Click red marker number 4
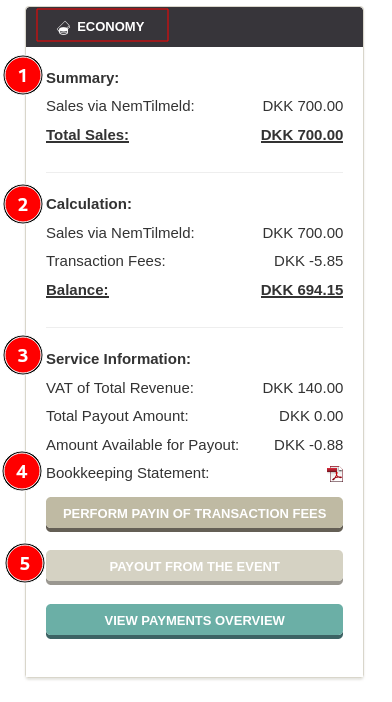392x702 pixels. [x=22, y=471]
